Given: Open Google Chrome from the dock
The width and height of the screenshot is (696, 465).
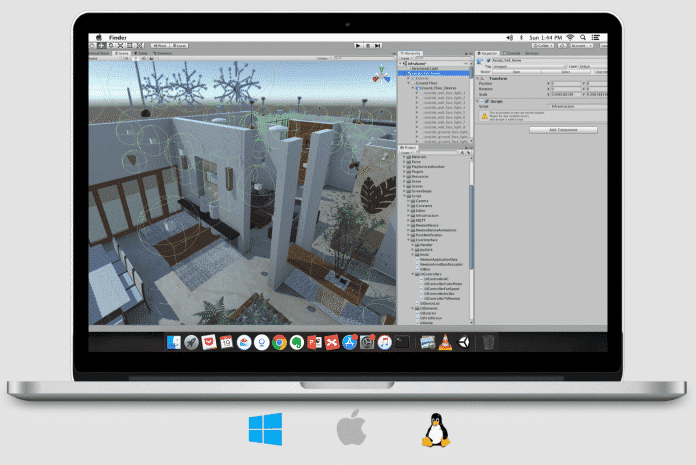Looking at the screenshot, I should point(279,342).
